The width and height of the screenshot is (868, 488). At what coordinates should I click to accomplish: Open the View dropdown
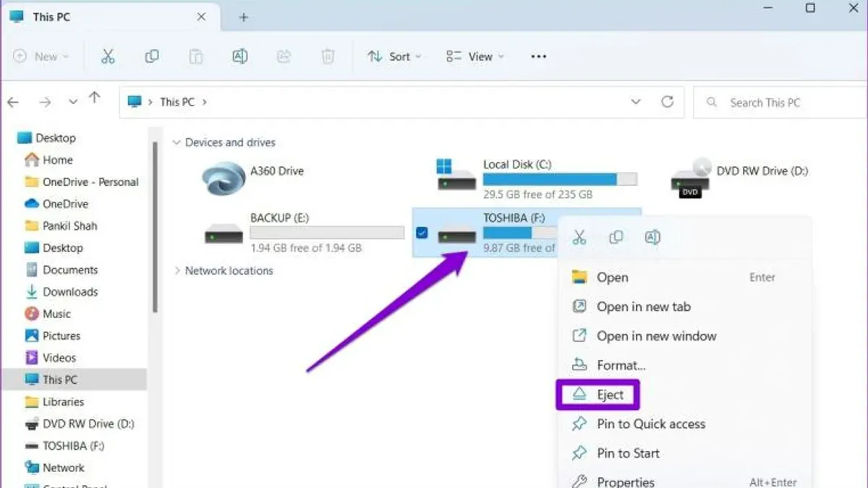pyautogui.click(x=475, y=56)
